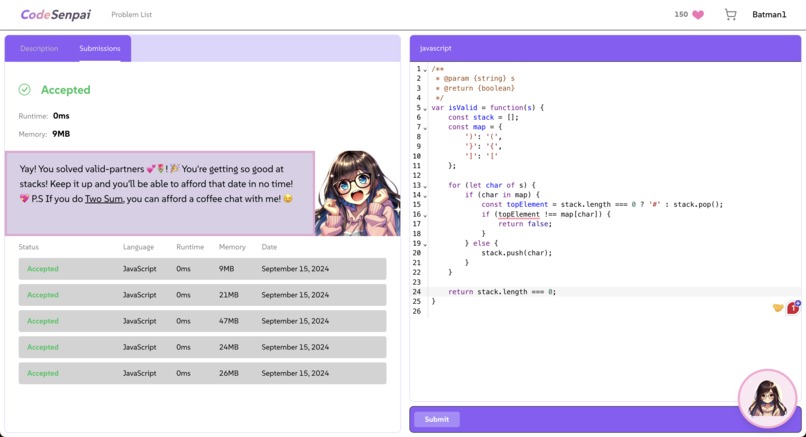Open the accepted submission with 47MB memory

[x=203, y=321]
